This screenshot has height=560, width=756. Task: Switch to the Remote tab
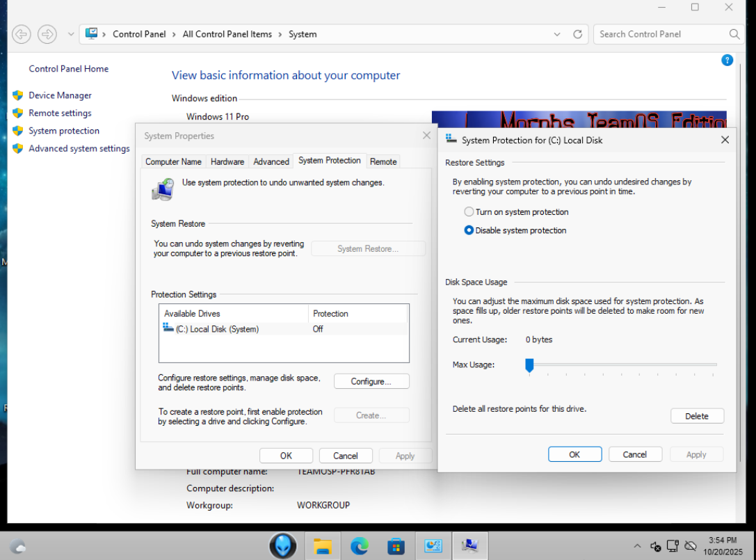tap(383, 161)
